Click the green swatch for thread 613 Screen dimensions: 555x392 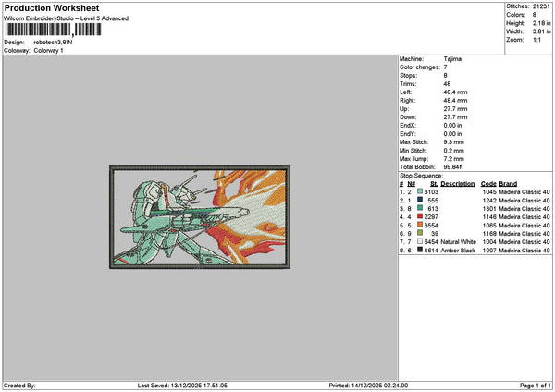tap(420, 208)
